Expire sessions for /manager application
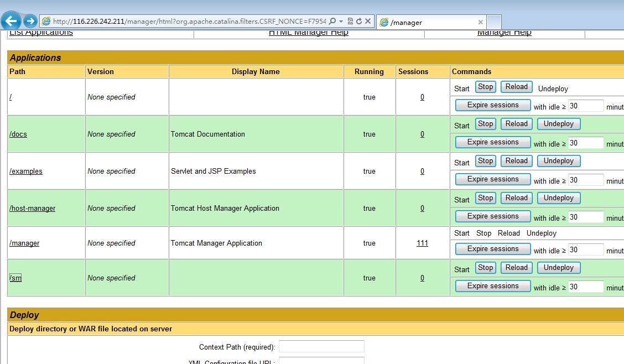Viewport: 624px width, 364px height. click(493, 248)
